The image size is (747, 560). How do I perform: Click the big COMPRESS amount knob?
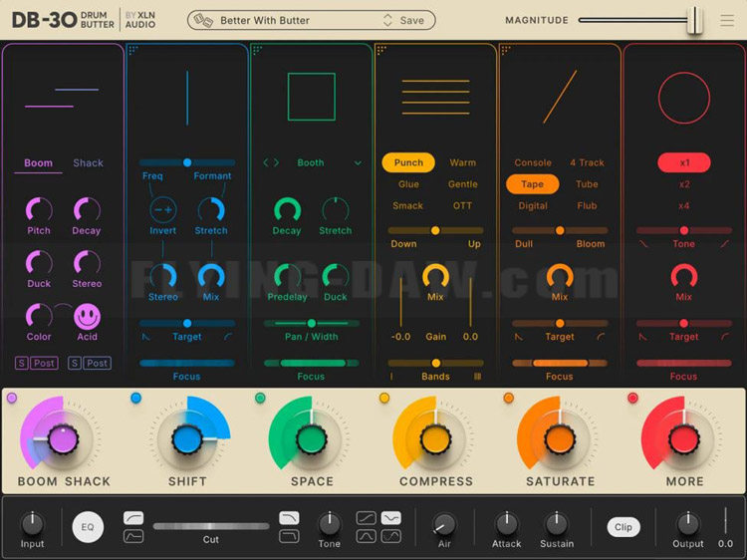(x=436, y=439)
